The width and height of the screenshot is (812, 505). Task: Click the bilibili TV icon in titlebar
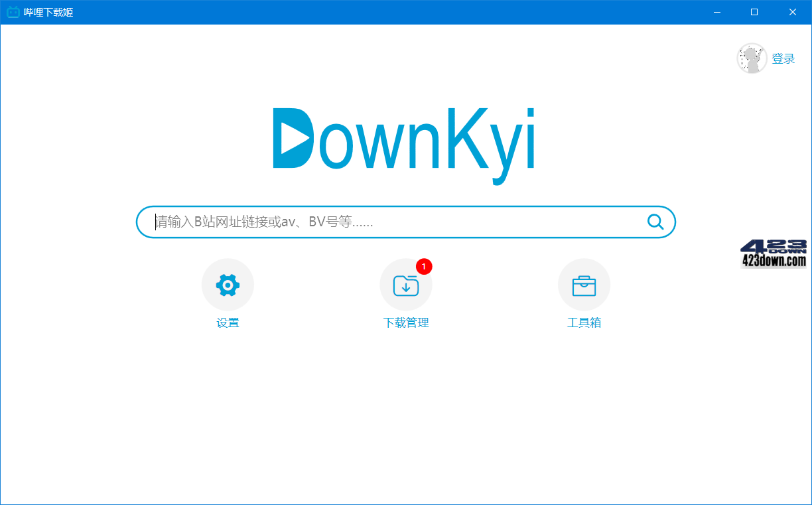click(13, 11)
